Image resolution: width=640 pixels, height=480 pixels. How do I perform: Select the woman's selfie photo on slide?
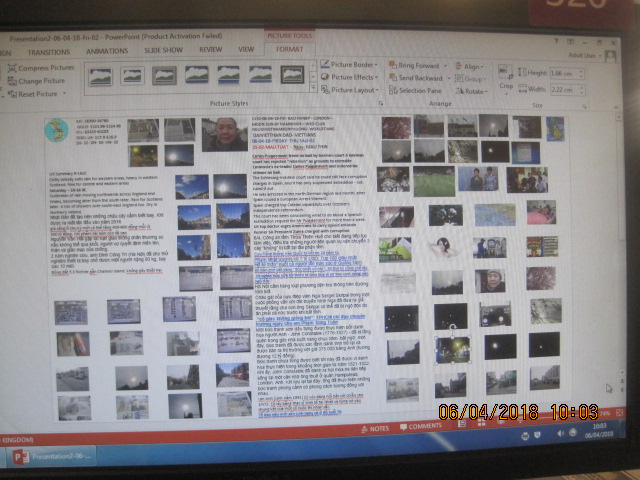(224, 134)
